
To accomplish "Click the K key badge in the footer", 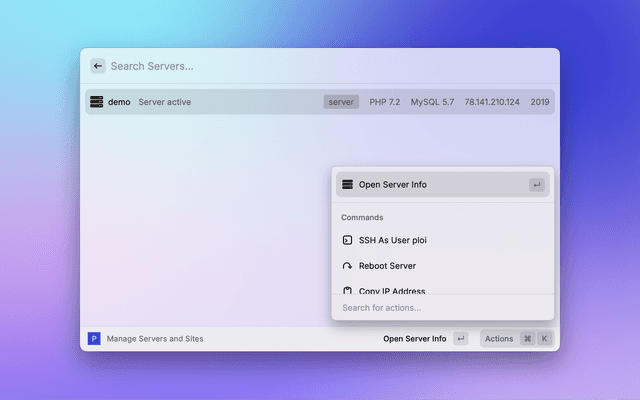I will tap(545, 339).
